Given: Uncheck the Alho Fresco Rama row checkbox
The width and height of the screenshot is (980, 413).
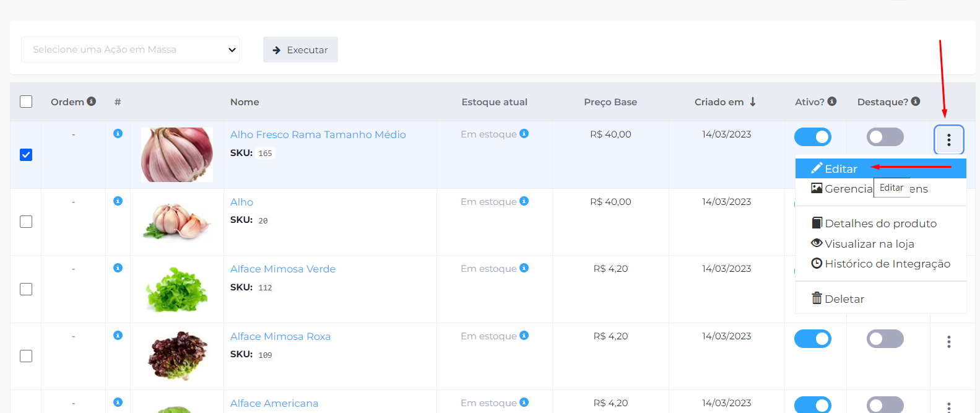Looking at the screenshot, I should click(x=26, y=155).
